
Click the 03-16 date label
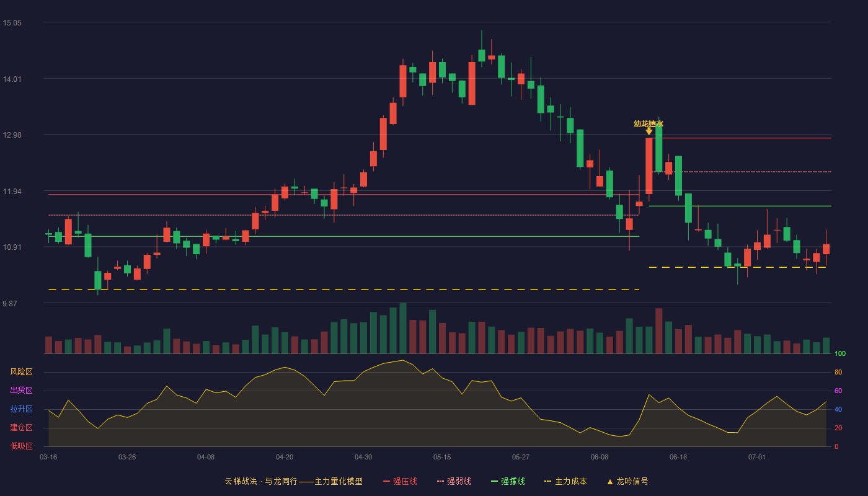coord(48,457)
